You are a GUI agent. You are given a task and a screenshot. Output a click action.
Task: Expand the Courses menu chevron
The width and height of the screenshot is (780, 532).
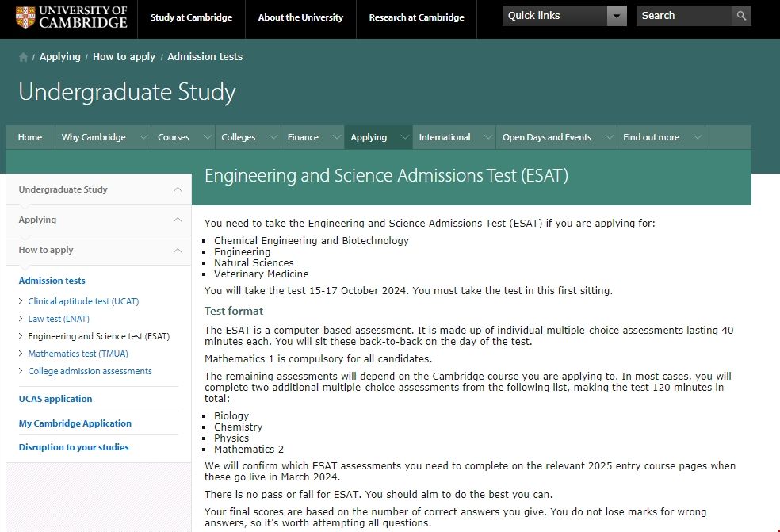(206, 137)
